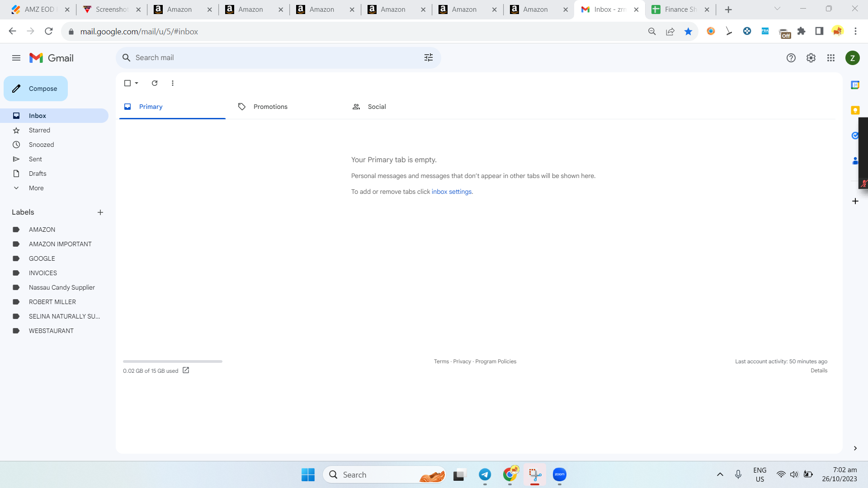The width and height of the screenshot is (868, 488).
Task: Reload the current browser page
Action: (49, 31)
